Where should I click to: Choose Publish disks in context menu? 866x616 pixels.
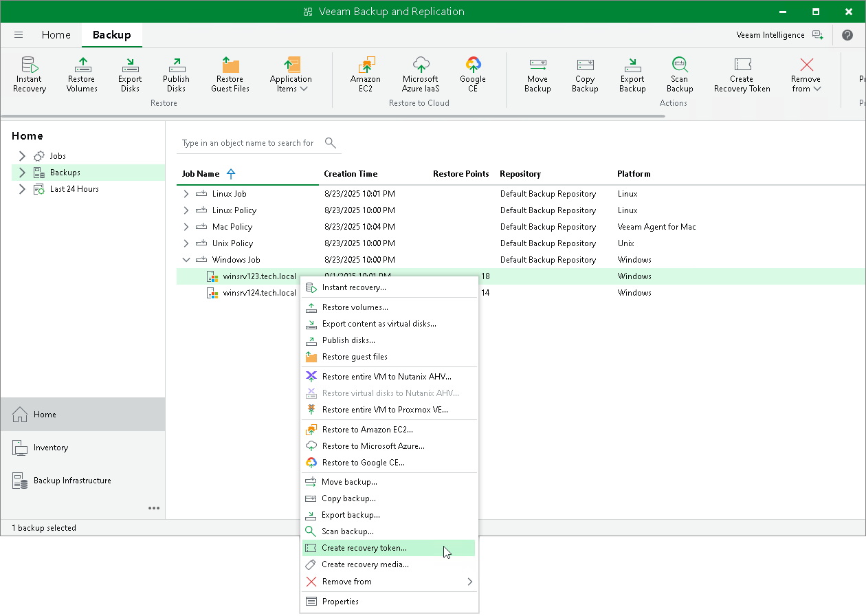point(389,340)
